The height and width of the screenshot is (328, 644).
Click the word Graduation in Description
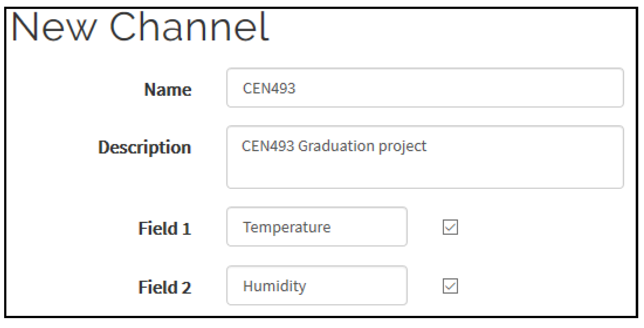pos(336,146)
